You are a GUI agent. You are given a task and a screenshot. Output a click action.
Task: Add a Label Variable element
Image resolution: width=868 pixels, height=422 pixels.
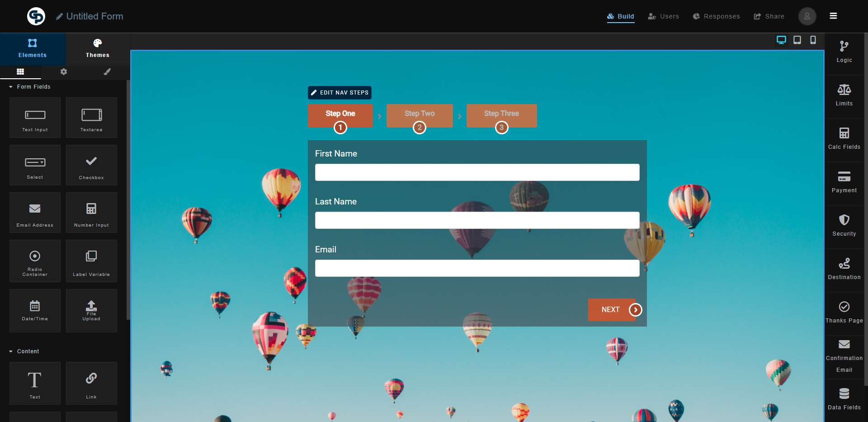[x=91, y=261]
